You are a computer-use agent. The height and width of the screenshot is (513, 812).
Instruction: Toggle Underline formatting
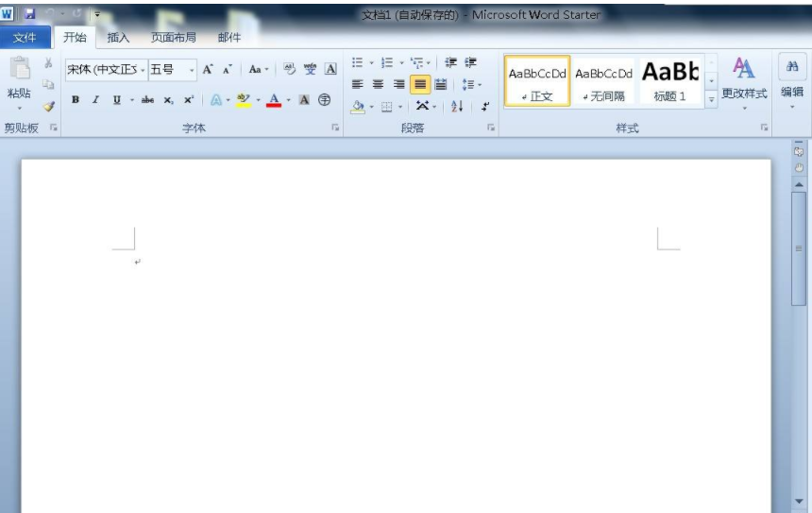pos(117,99)
